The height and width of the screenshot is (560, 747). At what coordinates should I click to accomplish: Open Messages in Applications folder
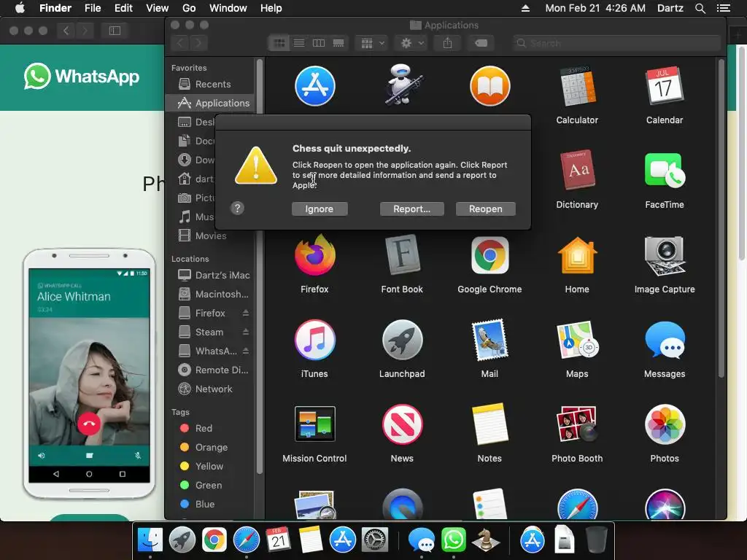click(x=665, y=340)
